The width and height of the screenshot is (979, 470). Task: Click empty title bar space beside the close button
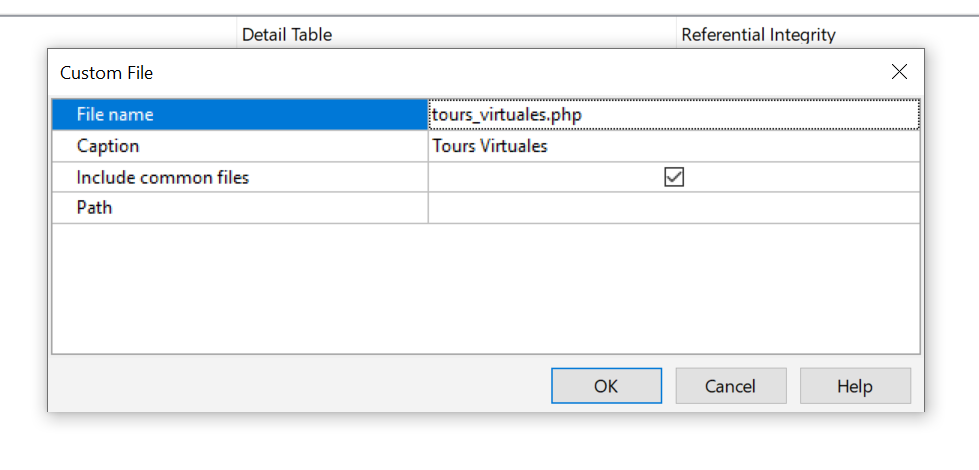600,73
